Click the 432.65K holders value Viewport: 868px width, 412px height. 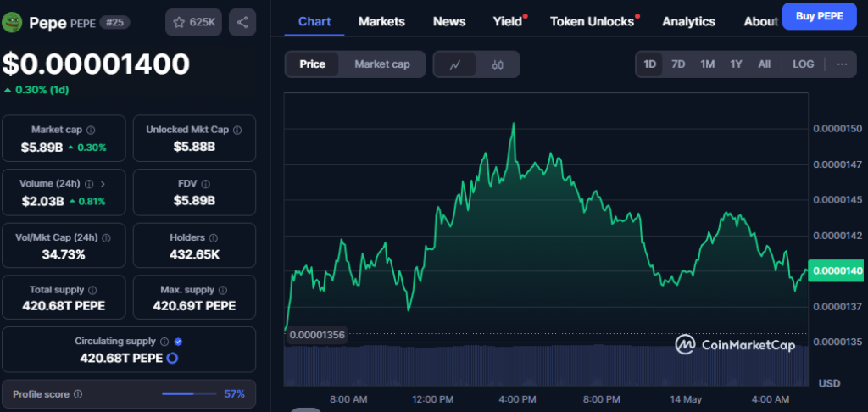pyautogui.click(x=194, y=254)
